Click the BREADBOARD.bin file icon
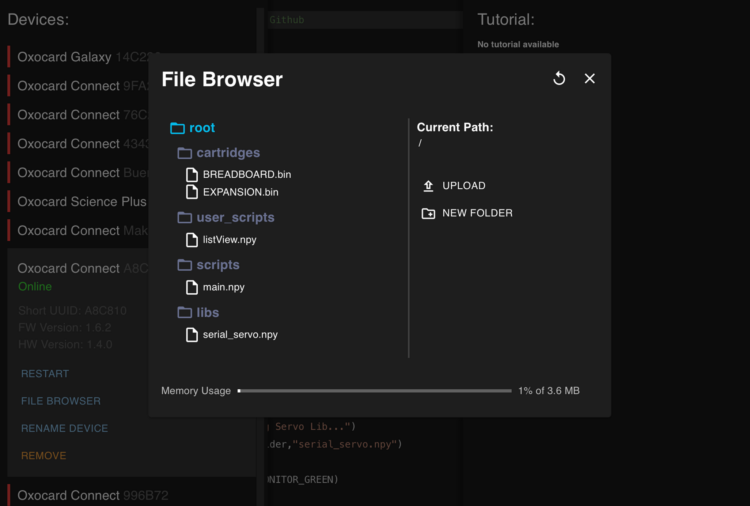The height and width of the screenshot is (506, 750). click(x=193, y=174)
